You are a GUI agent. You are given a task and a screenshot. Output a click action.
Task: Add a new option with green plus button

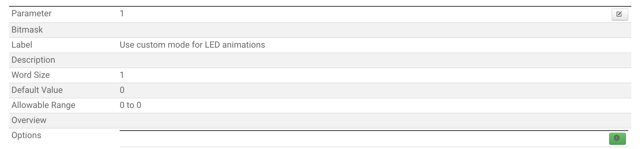click(617, 138)
